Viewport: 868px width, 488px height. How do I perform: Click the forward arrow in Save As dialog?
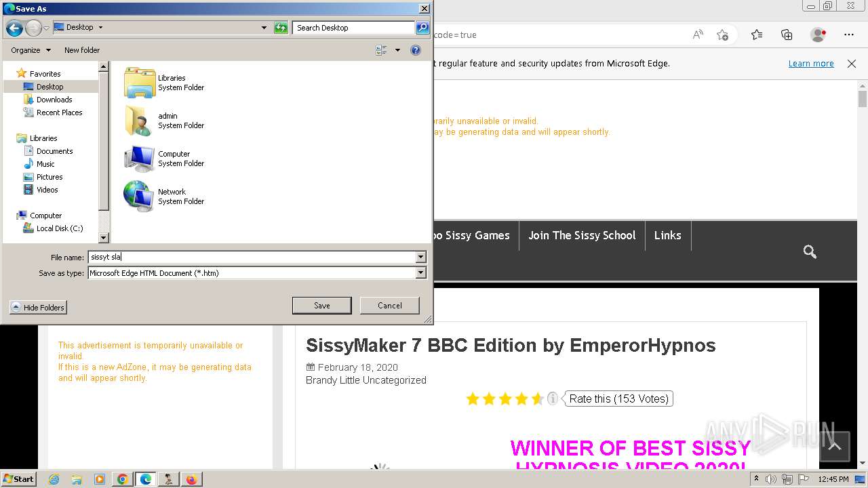coord(33,28)
